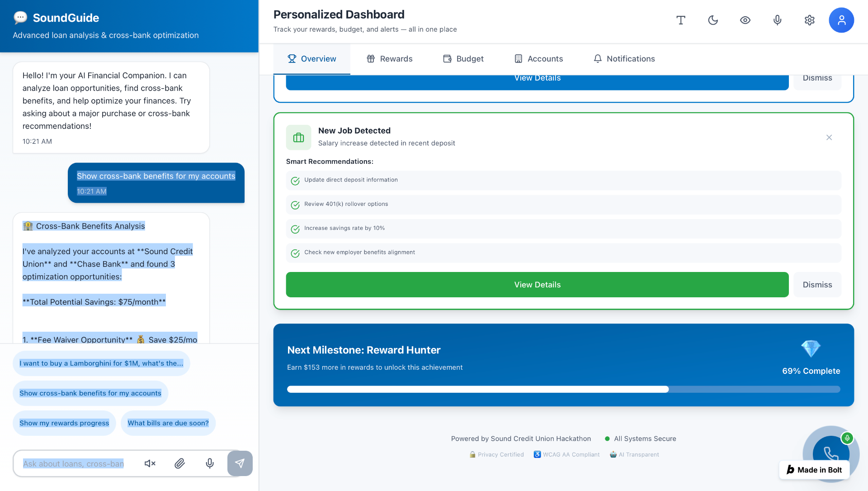Image resolution: width=868 pixels, height=491 pixels.
Task: Click the header microphone icon
Action: click(777, 20)
